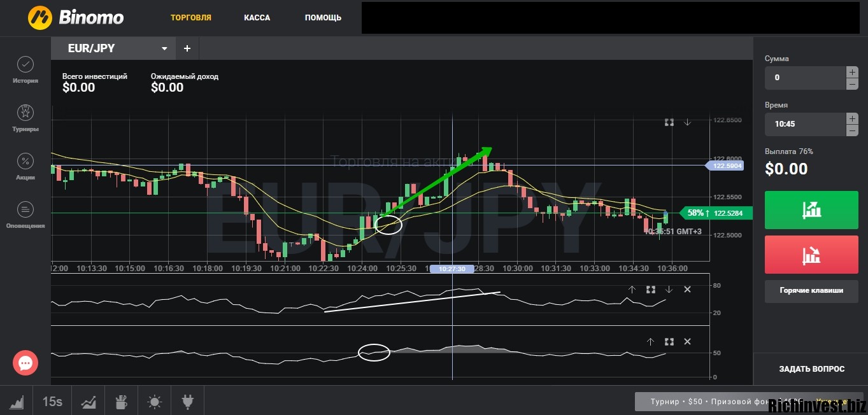Open the История (History) sidebar icon

coord(25,64)
